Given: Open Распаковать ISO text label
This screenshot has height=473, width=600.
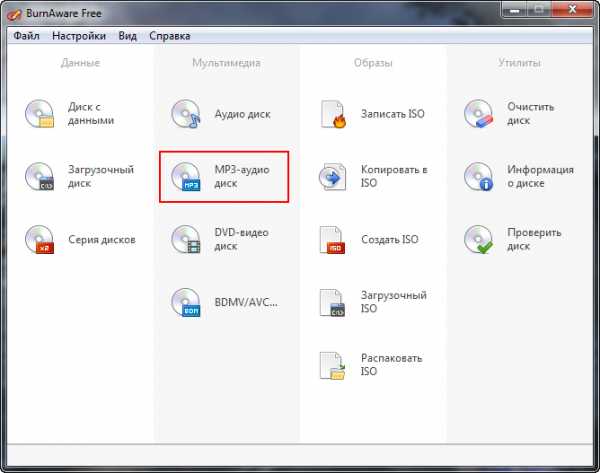Looking at the screenshot, I should coord(391,365).
